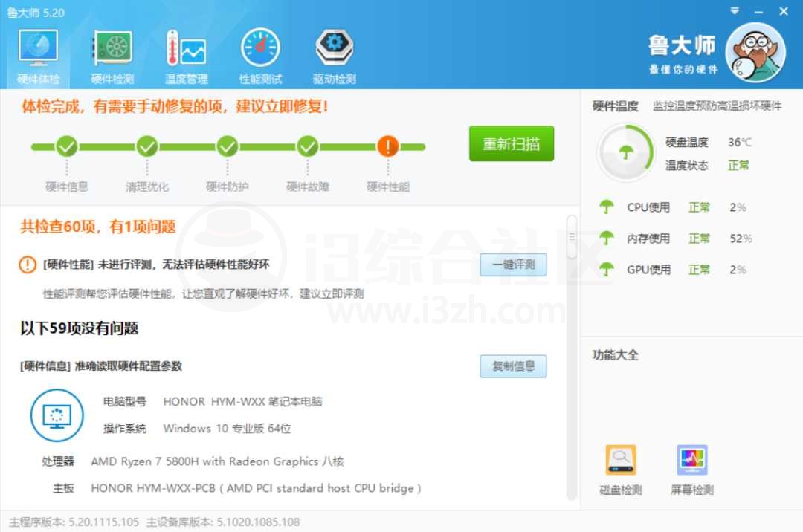Click the 主设备库版本 5.1020.1085.108 text
The width and height of the screenshot is (803, 532).
click(223, 522)
